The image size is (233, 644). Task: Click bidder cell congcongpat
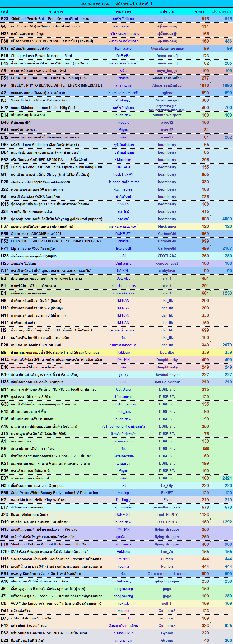167,263
